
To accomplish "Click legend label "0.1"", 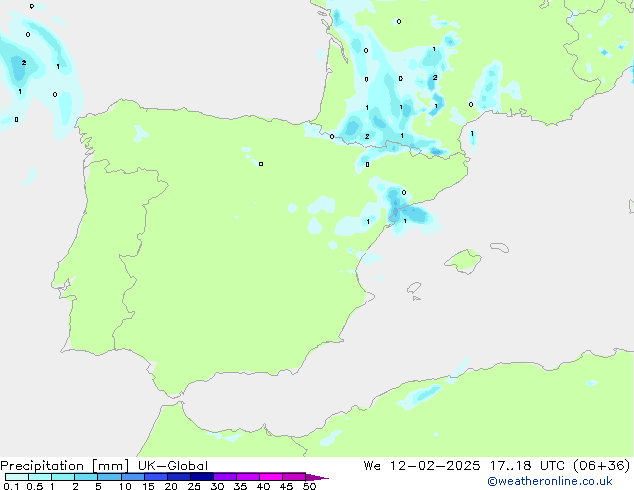I will coord(11,486).
